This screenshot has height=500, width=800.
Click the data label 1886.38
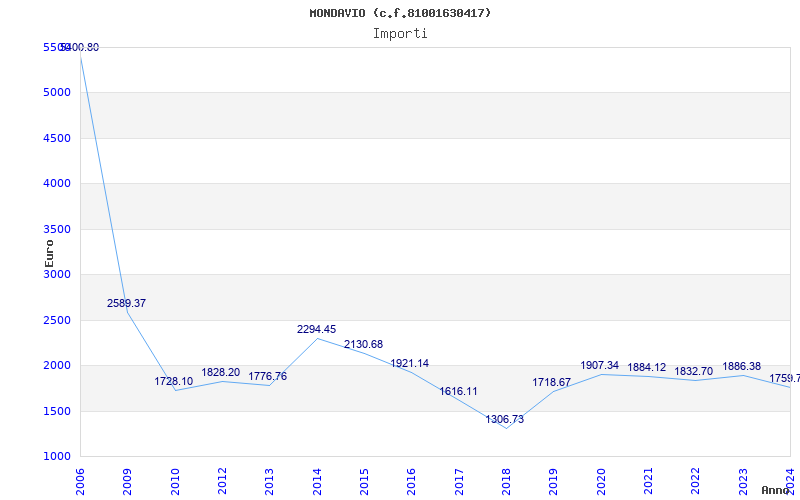[741, 366]
